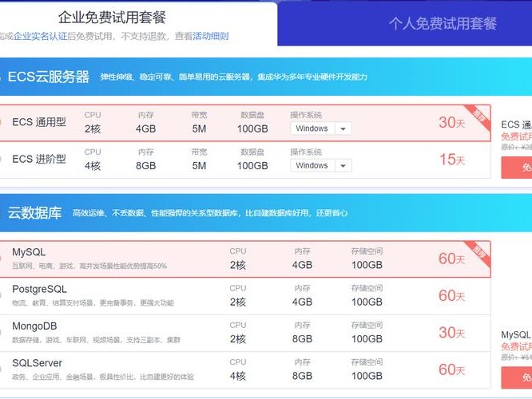Click 100GB storage value in PostgreSQL row
Viewport: 532px width, 399px height.
pos(367,302)
